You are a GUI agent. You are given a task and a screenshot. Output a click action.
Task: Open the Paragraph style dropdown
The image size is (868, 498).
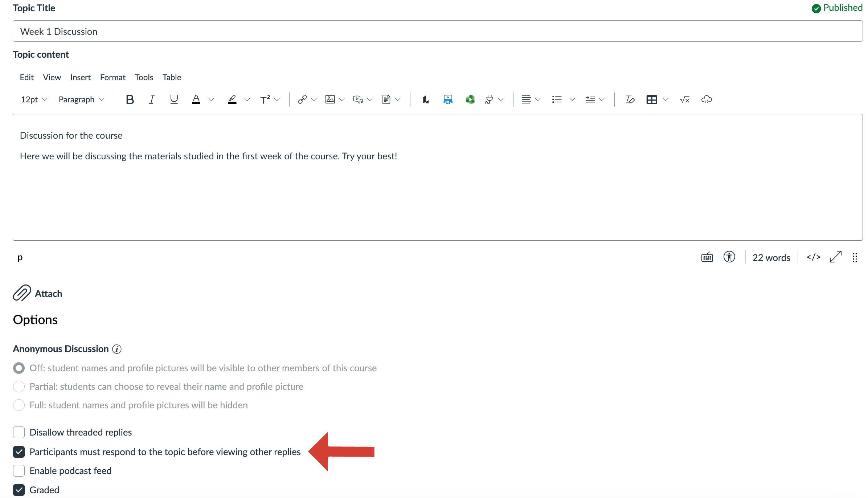pos(81,99)
